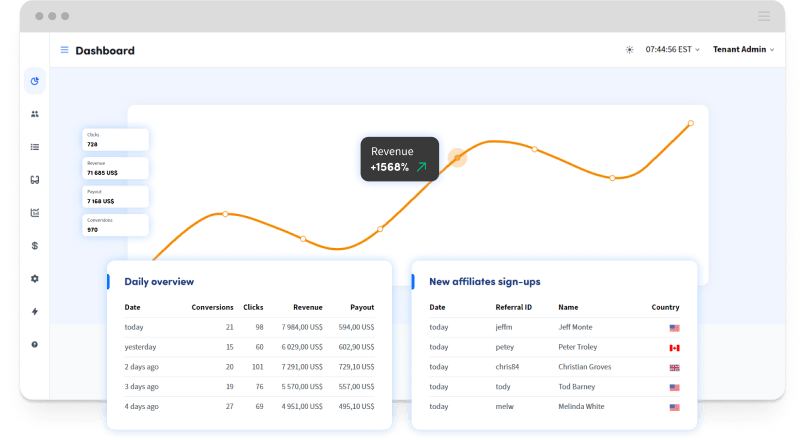
Task: Open referral ID tody
Action: 503,387
